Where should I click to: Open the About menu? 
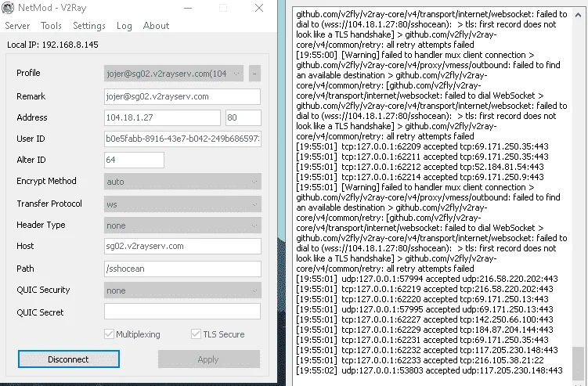(x=156, y=26)
